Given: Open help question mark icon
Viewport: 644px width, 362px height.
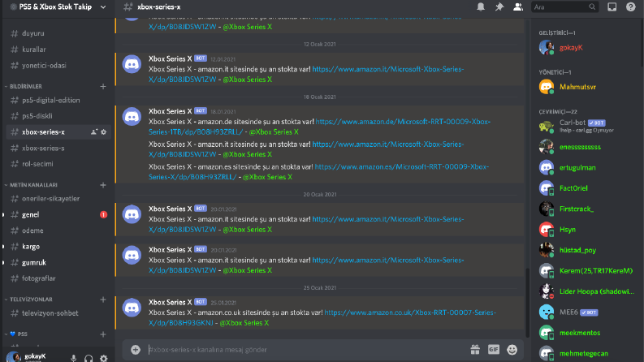Looking at the screenshot, I should [631, 6].
